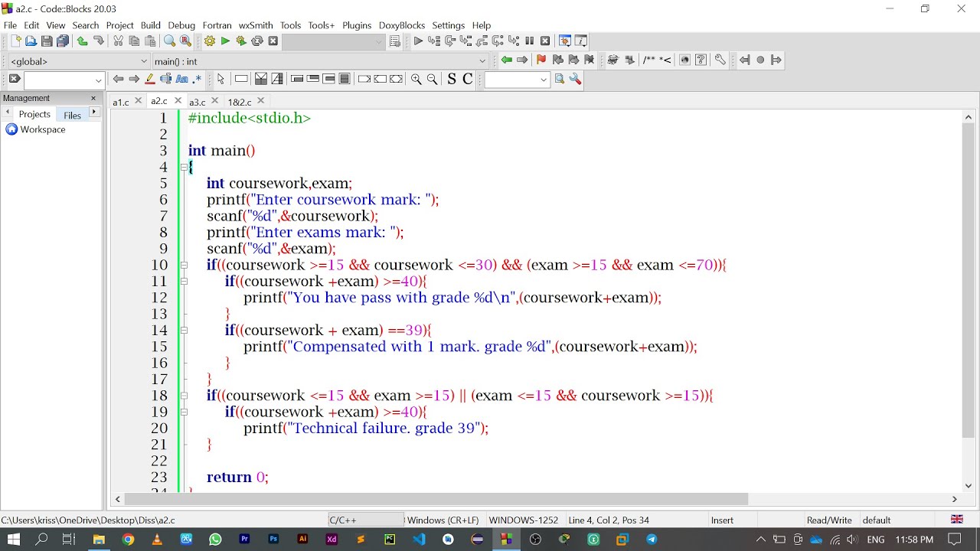Collapse the if block fold at line 10
Image resolution: width=980 pixels, height=551 pixels.
[x=184, y=265]
